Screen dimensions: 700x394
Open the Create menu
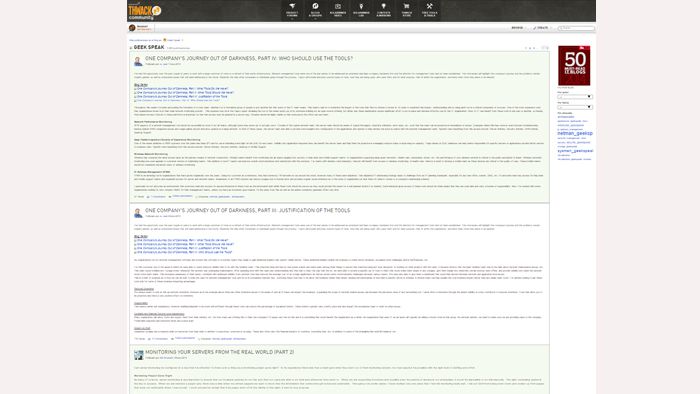tap(541, 28)
